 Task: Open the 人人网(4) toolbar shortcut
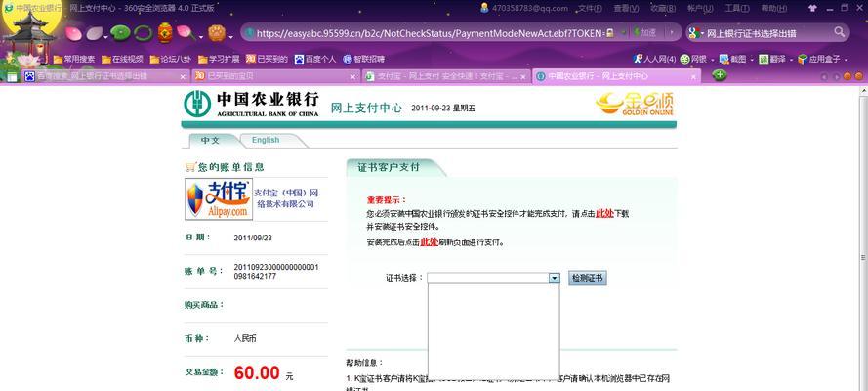pyautogui.click(x=655, y=59)
